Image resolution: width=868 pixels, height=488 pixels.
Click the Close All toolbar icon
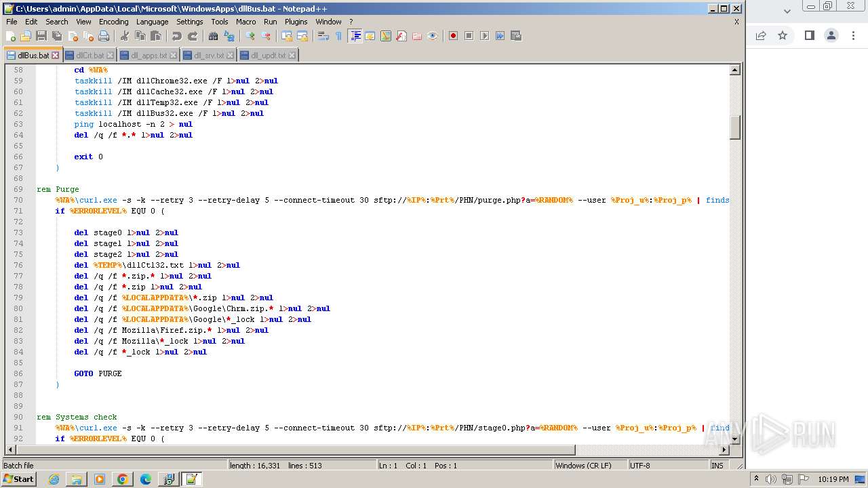[88, 36]
